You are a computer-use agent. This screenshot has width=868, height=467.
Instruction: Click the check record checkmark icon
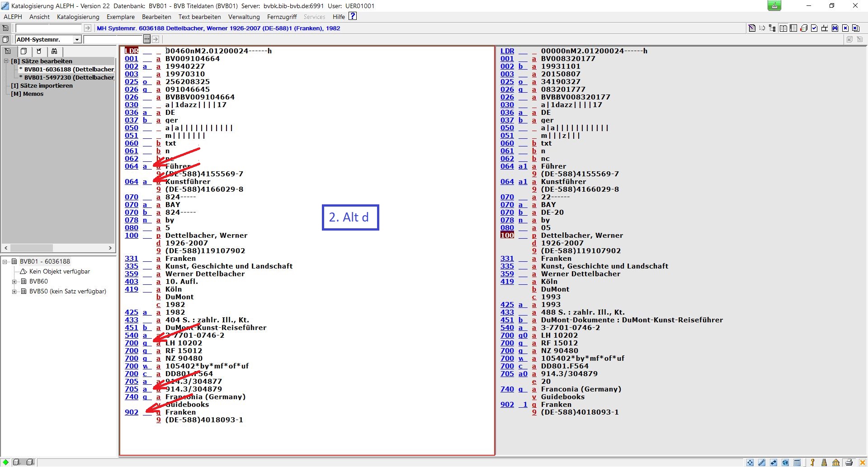tap(814, 28)
